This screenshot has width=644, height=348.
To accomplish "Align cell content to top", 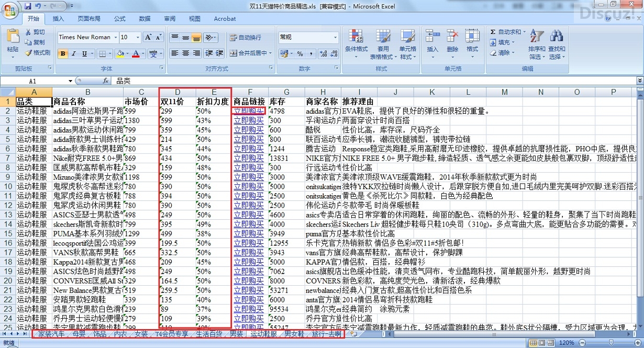I will coord(175,38).
